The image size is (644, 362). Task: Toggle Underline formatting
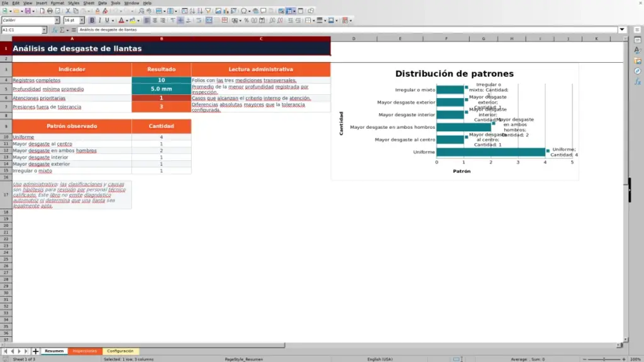[107, 21]
